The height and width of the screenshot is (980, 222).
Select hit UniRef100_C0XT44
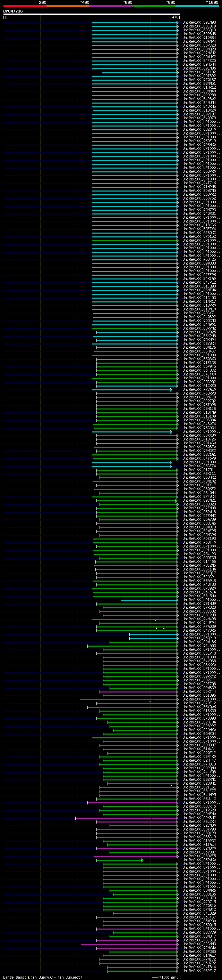199,691
